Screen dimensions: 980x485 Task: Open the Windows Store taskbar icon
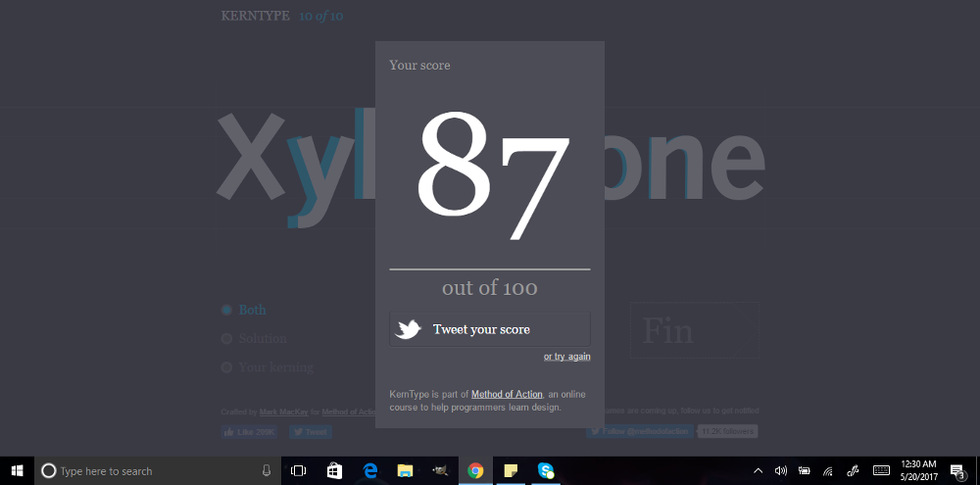(334, 471)
